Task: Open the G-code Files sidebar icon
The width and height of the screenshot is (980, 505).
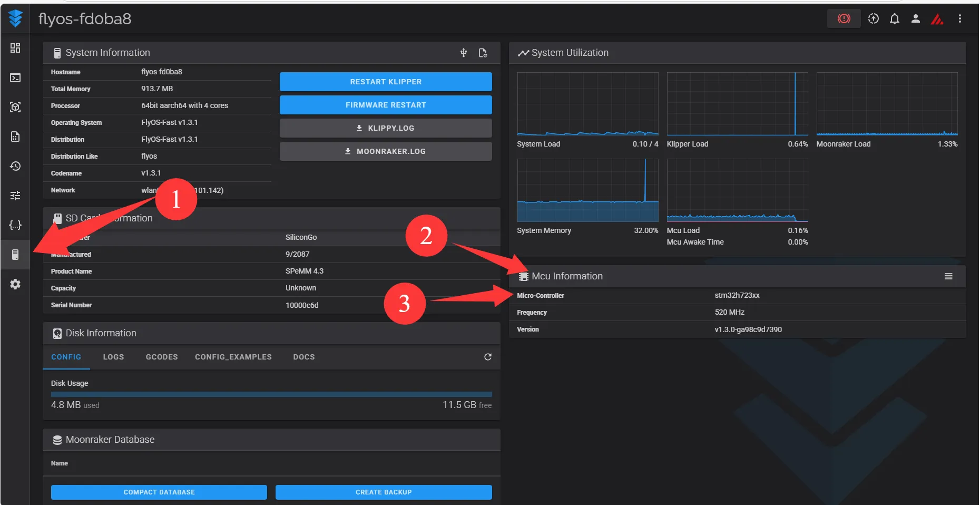Action: (x=15, y=137)
